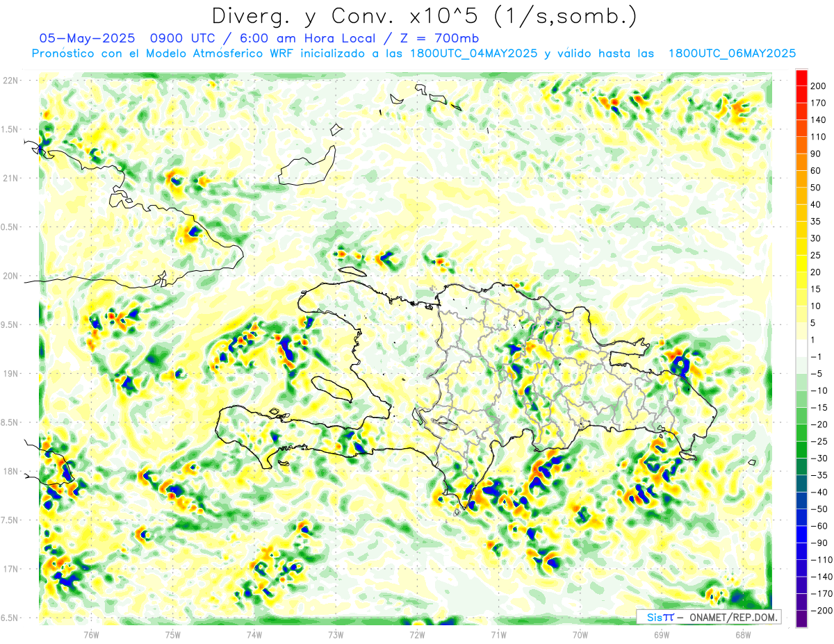
Task: Click the '-25' value on color scale
Action: (x=821, y=441)
